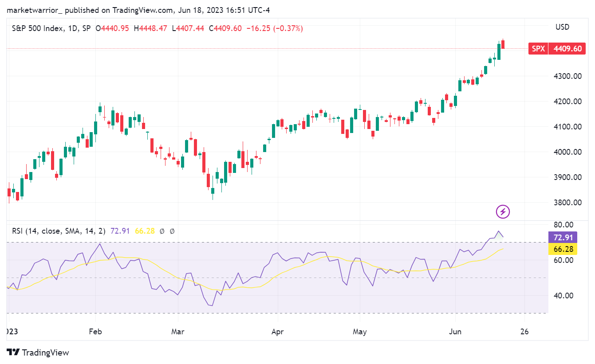Click the May label on time axis

pyautogui.click(x=360, y=332)
